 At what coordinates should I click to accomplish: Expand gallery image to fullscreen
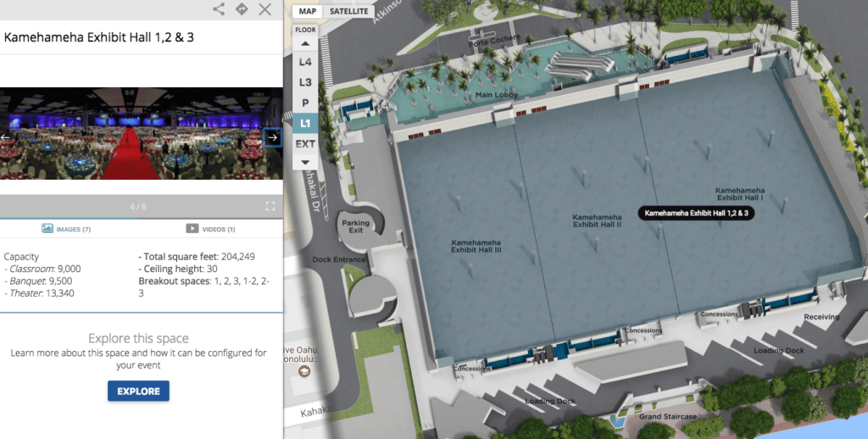click(270, 206)
